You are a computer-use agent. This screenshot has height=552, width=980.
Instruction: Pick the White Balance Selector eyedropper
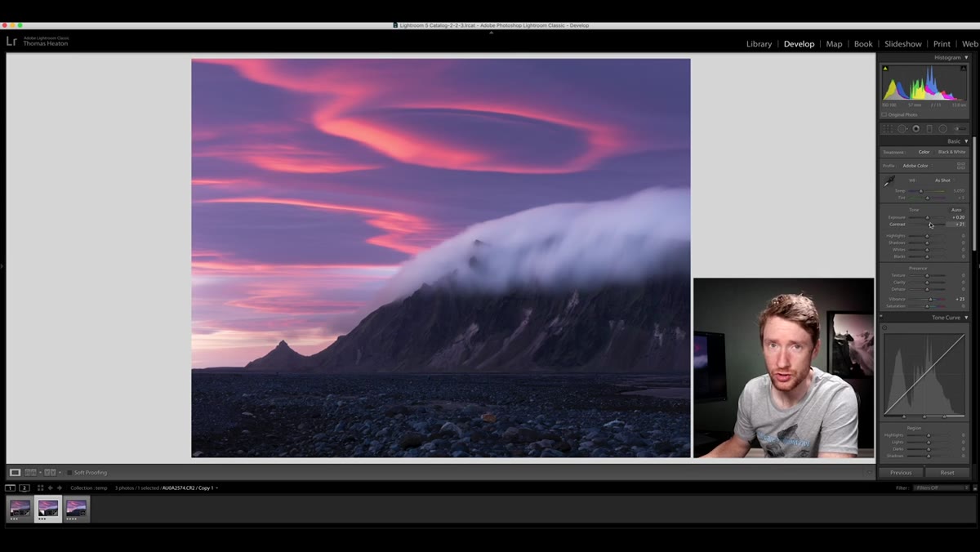click(x=889, y=181)
